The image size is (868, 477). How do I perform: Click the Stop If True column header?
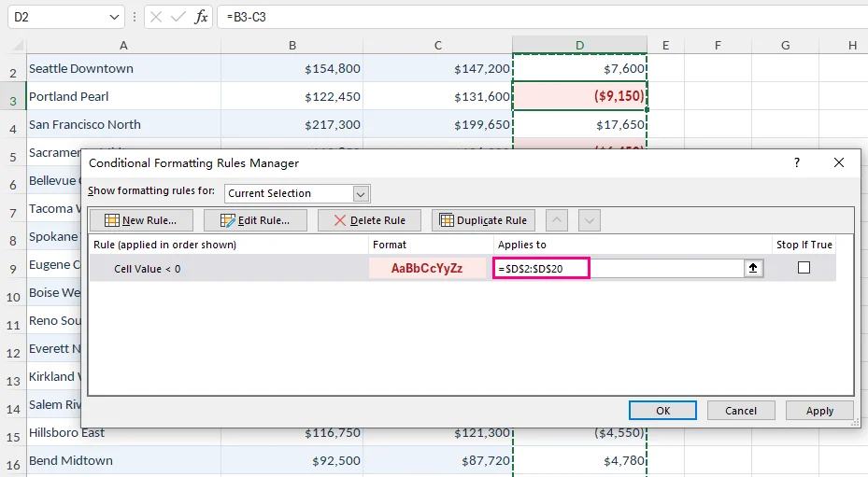pos(804,245)
